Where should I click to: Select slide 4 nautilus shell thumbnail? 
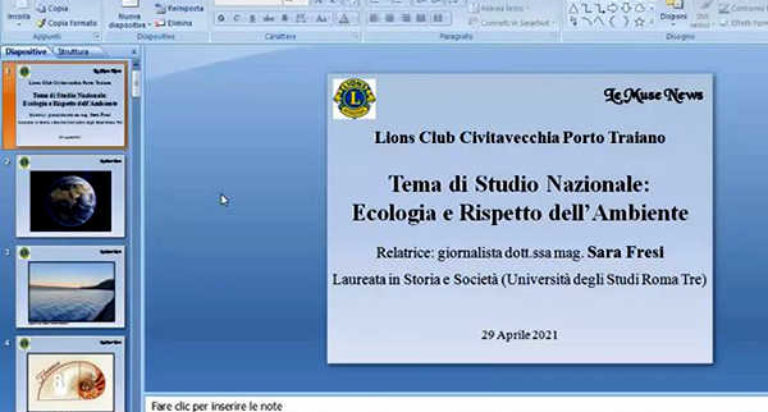click(x=70, y=374)
